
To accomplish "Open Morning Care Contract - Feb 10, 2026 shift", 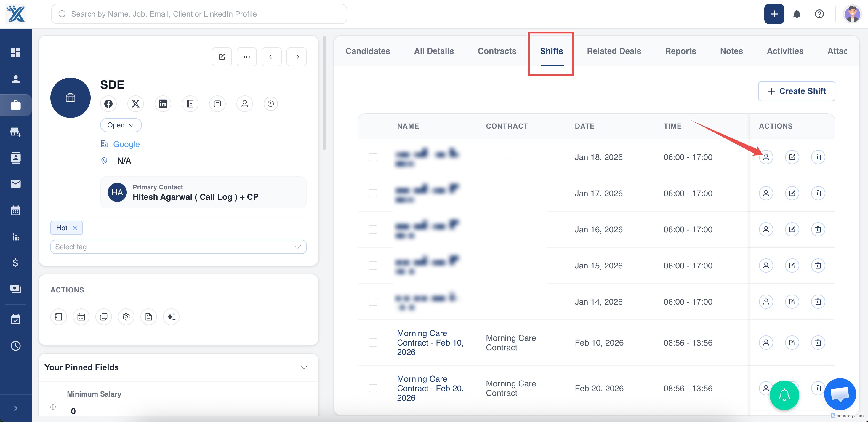I will pyautogui.click(x=430, y=343).
